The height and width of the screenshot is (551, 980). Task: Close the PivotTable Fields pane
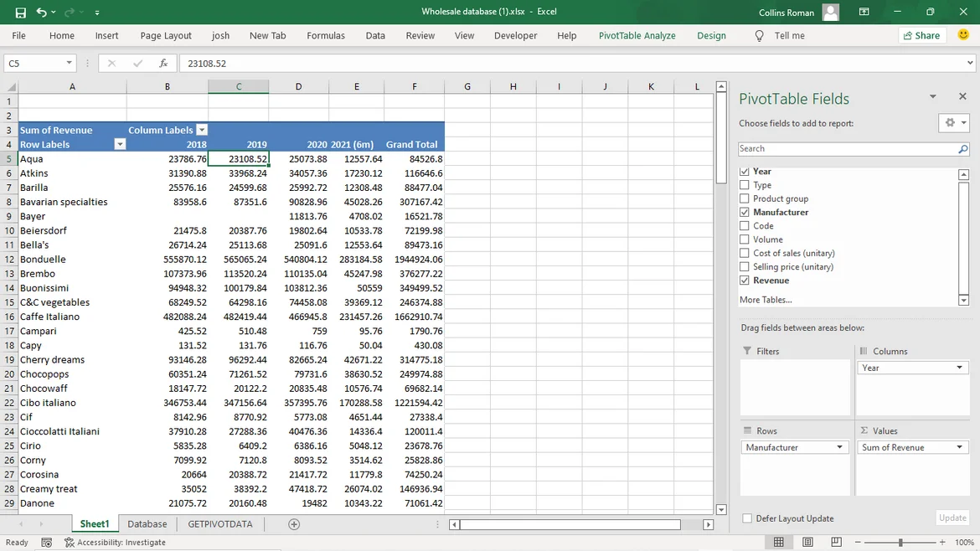962,97
